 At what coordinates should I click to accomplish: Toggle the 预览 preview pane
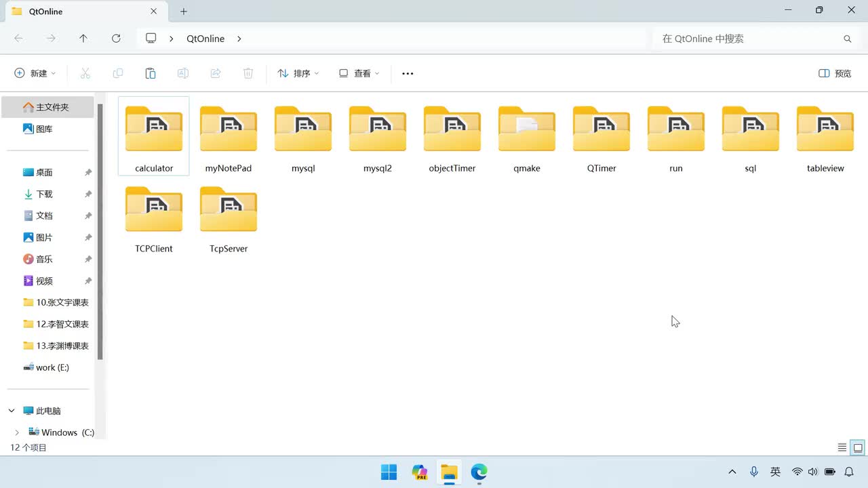click(x=835, y=73)
